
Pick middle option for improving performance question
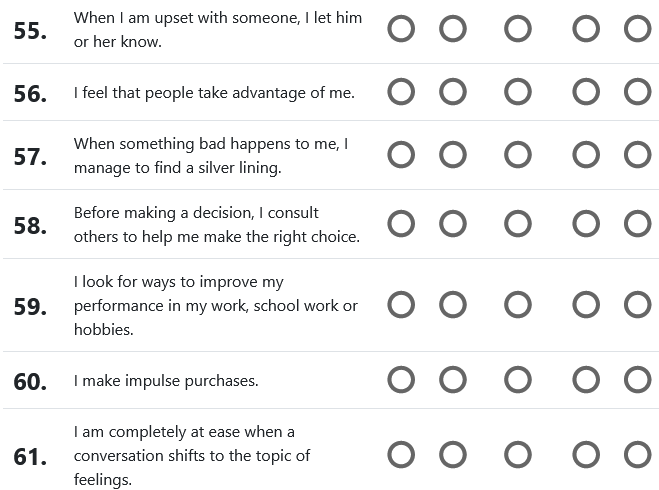(518, 305)
